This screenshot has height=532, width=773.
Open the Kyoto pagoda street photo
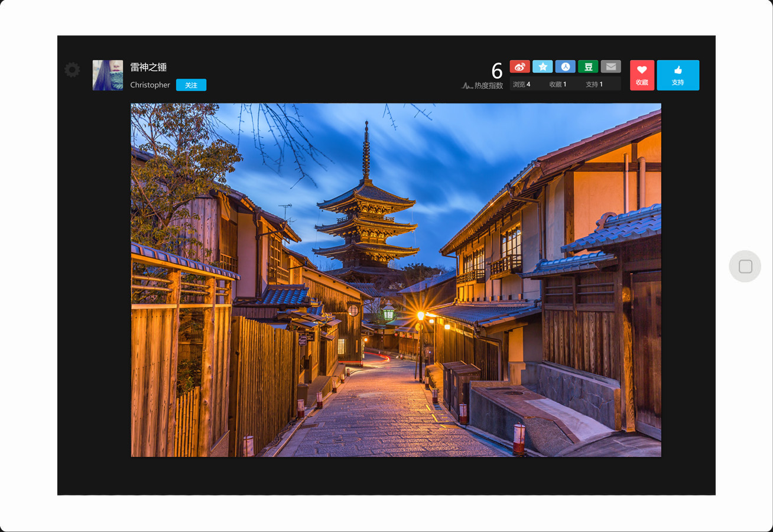pos(396,280)
